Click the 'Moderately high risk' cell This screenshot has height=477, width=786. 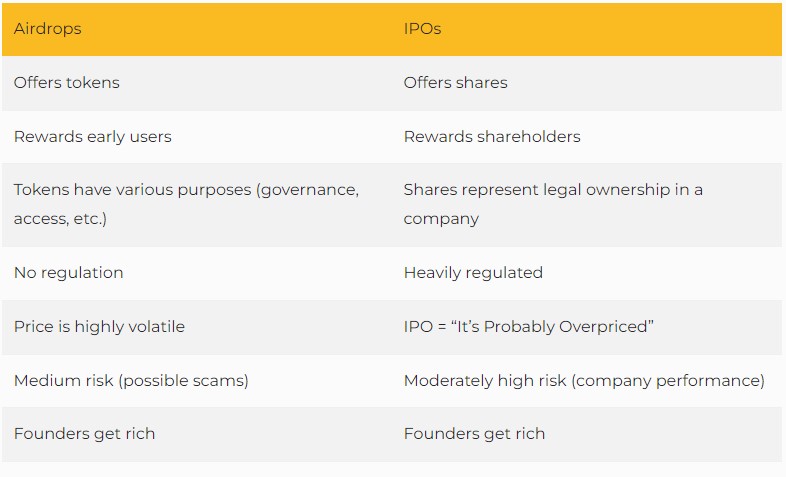click(584, 380)
